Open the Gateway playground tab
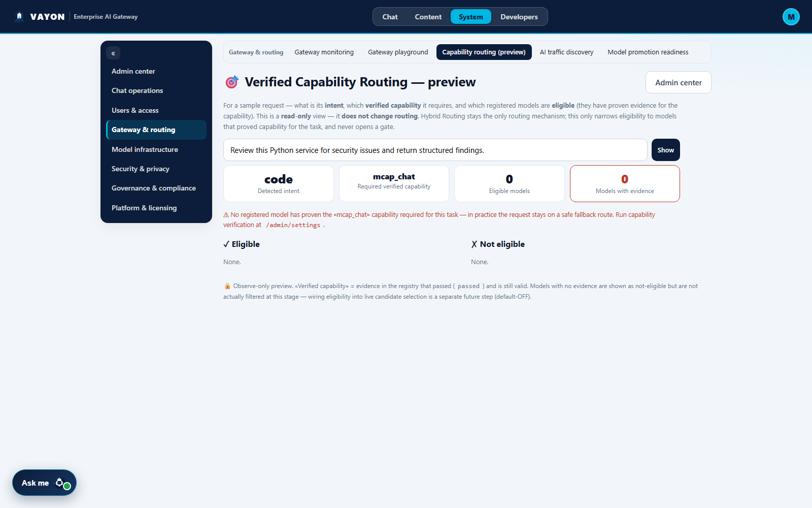Screen dimensions: 812x508 [x=398, y=52]
